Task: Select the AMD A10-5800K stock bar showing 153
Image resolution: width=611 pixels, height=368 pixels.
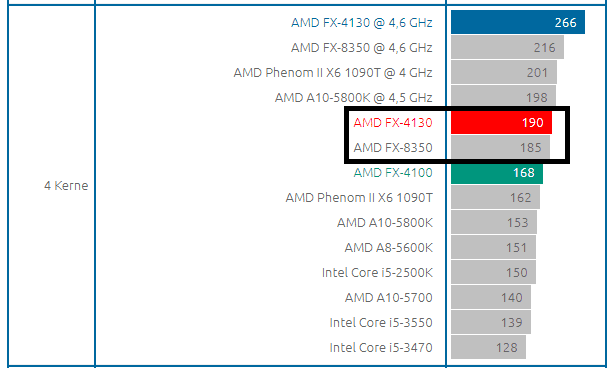Action: tap(494, 222)
